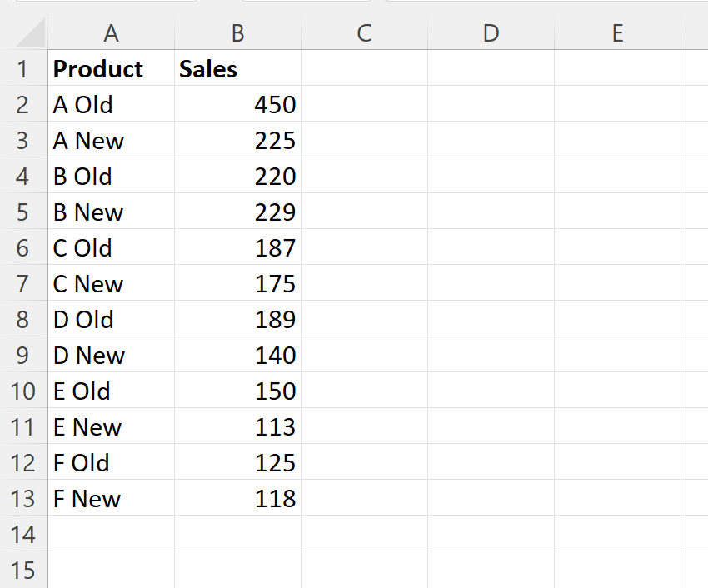Select the cell 'F Old'

pos(111,462)
